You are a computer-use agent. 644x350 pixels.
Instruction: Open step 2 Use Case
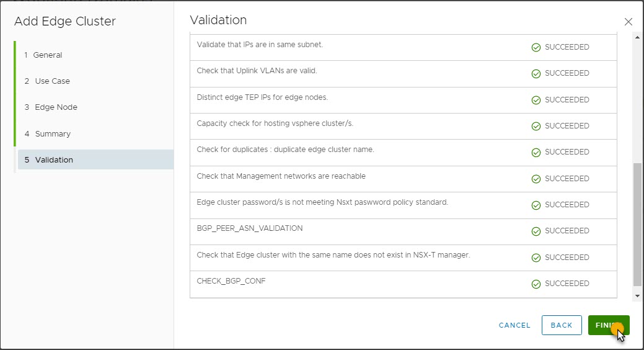tap(52, 81)
